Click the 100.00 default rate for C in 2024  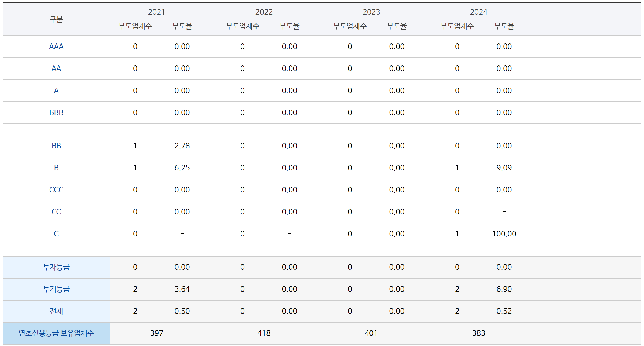(504, 234)
